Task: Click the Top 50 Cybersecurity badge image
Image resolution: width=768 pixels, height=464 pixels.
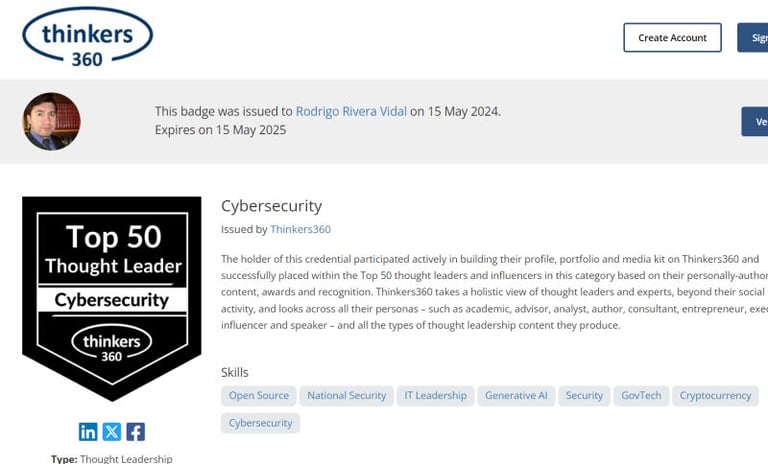Action: (111, 297)
